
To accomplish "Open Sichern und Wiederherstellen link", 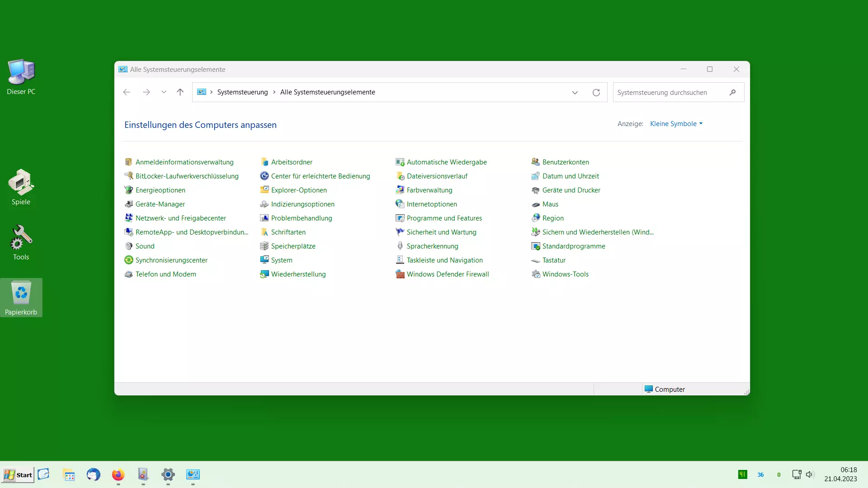I will point(598,232).
